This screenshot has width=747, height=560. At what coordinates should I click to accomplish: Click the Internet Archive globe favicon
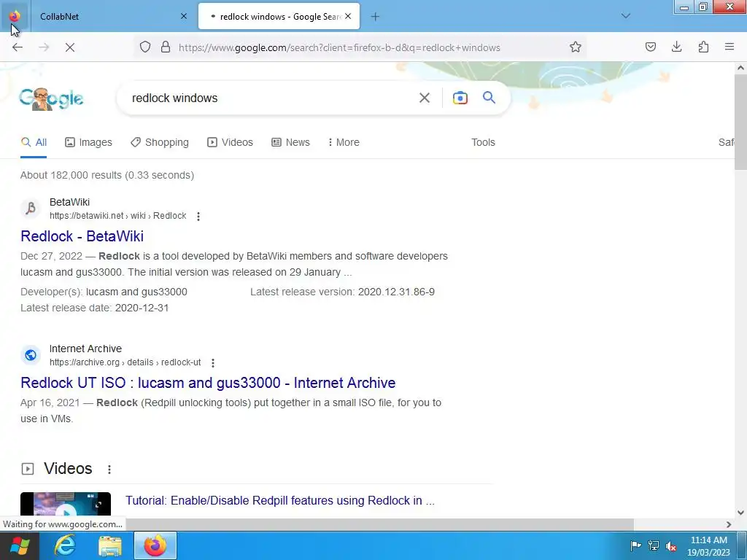pos(31,355)
